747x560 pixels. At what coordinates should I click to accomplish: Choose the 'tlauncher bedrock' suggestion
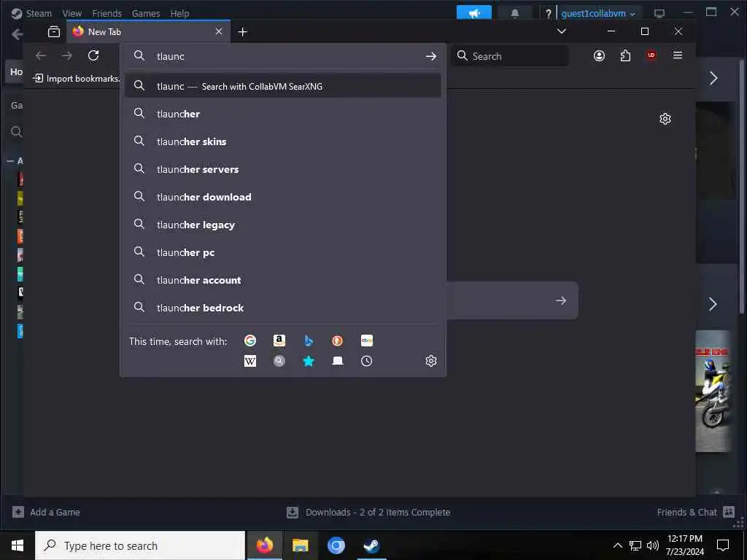[x=282, y=308]
